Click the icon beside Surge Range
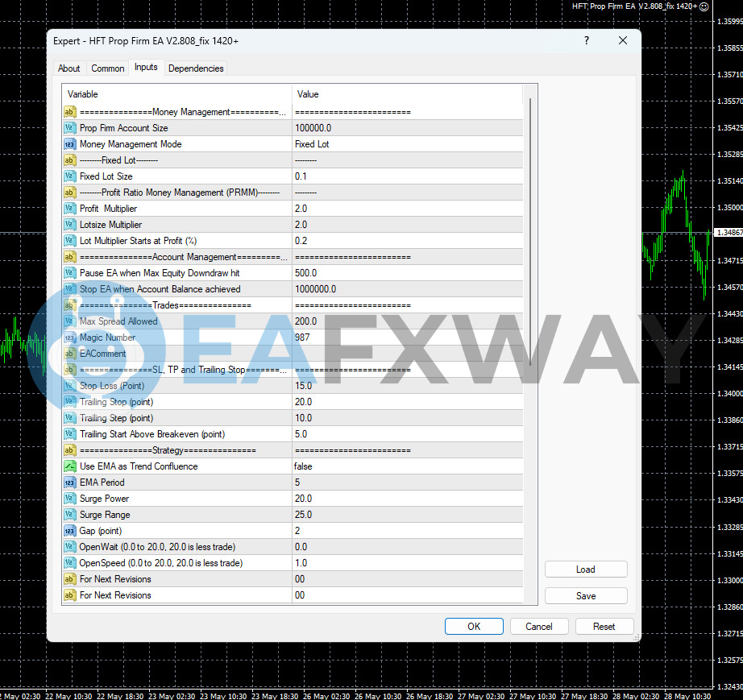Image resolution: width=743 pixels, height=700 pixels. [x=69, y=515]
